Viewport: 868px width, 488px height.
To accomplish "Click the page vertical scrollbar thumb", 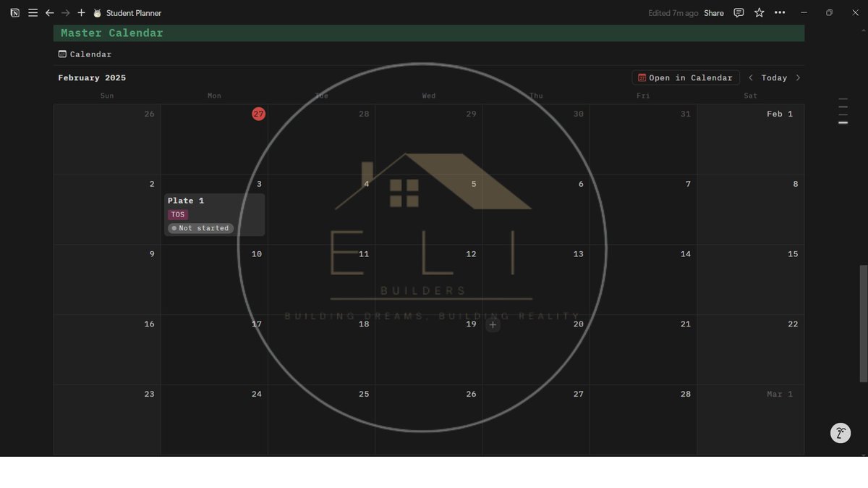I will click(x=862, y=324).
